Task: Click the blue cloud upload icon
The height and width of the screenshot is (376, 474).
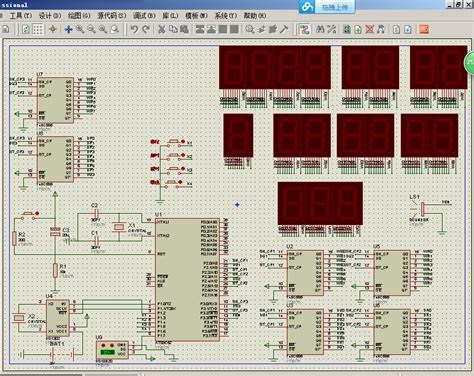Action: (307, 7)
